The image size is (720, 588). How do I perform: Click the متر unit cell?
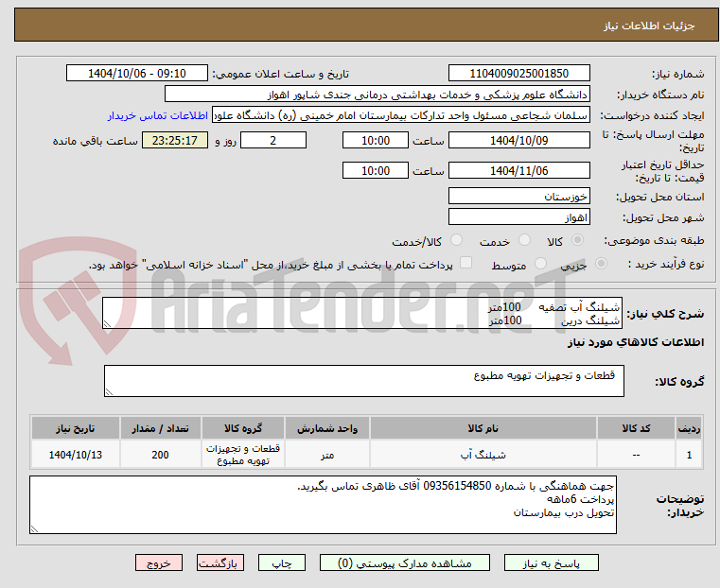tap(327, 455)
